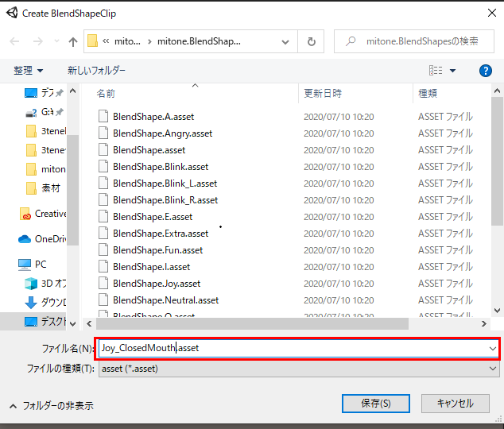Click the Unity logo in title bar
This screenshot has height=429, width=504.
[12, 13]
